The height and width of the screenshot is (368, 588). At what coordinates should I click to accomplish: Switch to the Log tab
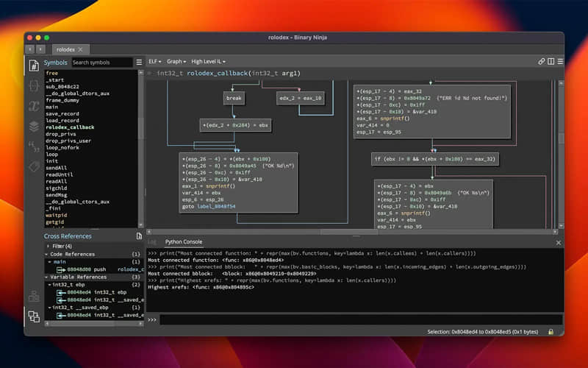(x=152, y=241)
